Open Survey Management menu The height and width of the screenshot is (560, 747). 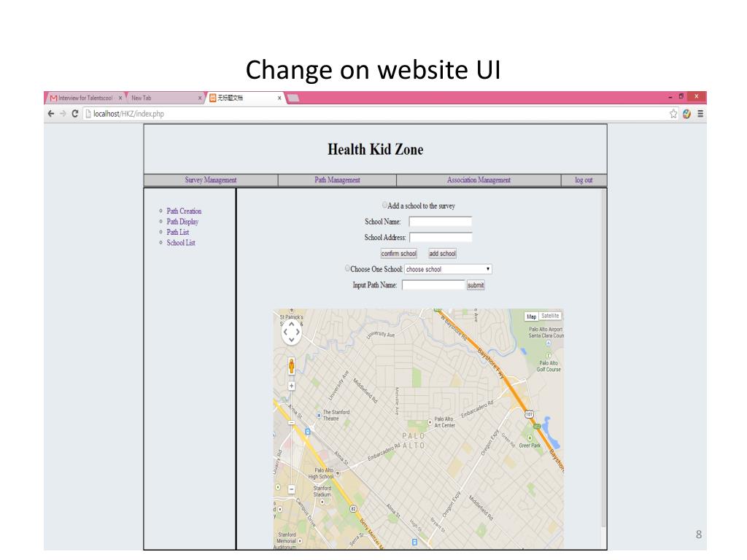[x=211, y=180]
